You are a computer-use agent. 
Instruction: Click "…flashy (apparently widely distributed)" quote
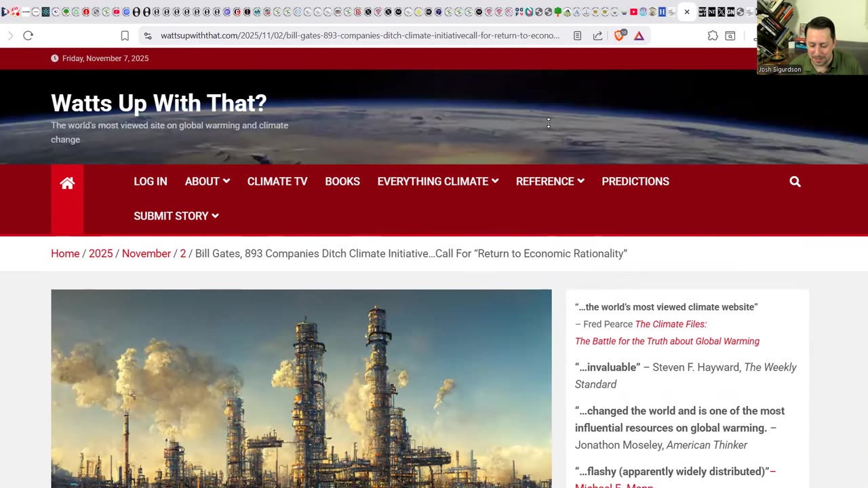672,472
